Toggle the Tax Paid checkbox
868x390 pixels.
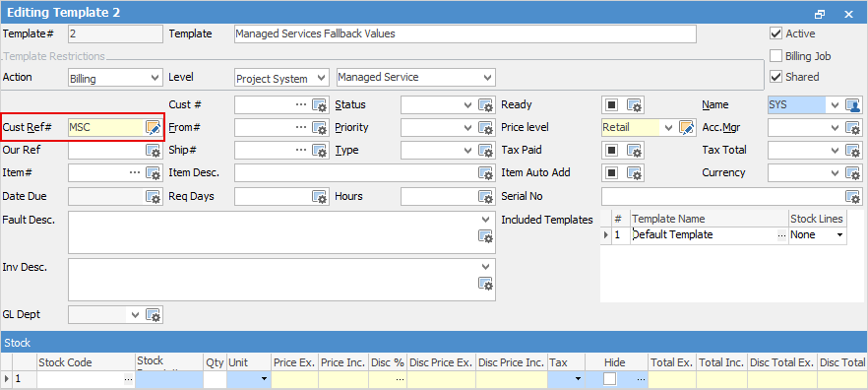[612, 151]
